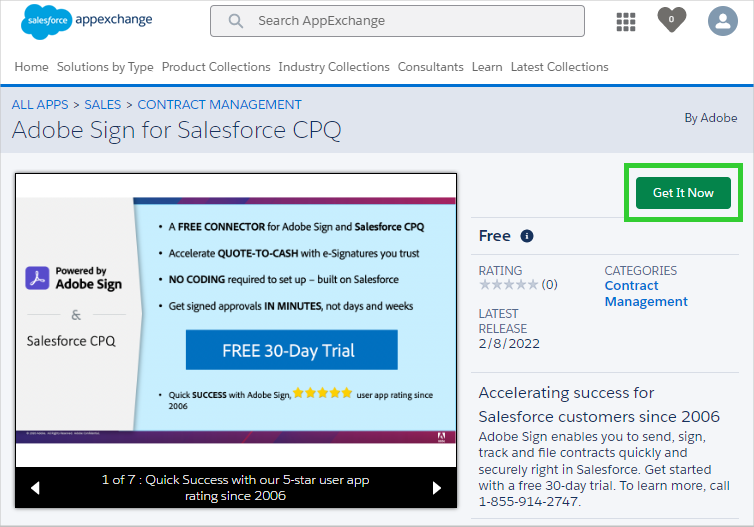Viewport: 754px width, 527px height.
Task: Follow the Contract Management category link
Action: [646, 294]
